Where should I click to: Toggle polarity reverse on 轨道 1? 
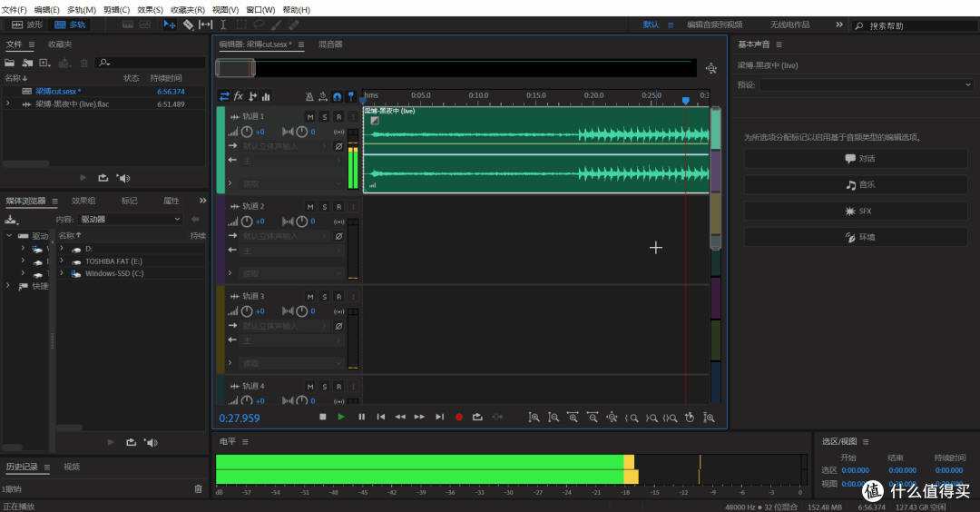[338, 146]
